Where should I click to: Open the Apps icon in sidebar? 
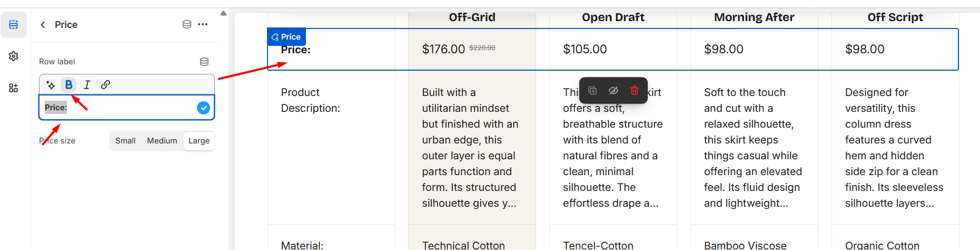tap(14, 88)
